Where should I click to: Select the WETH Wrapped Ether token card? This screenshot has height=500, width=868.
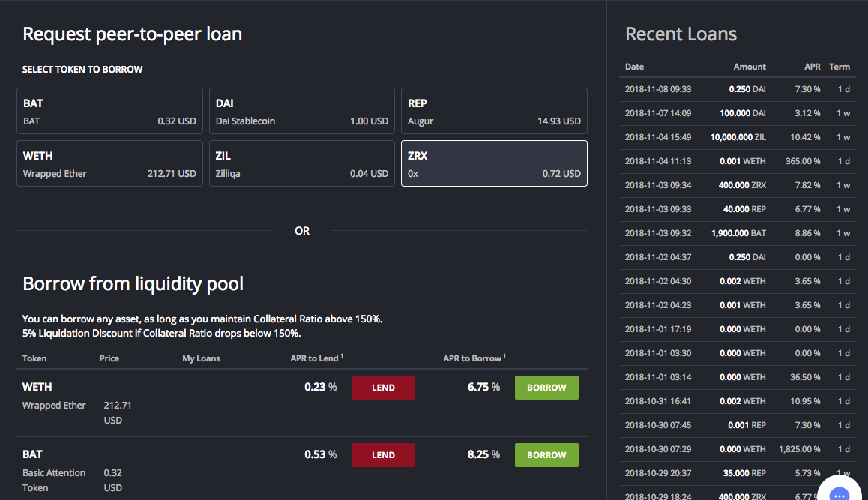[109, 163]
